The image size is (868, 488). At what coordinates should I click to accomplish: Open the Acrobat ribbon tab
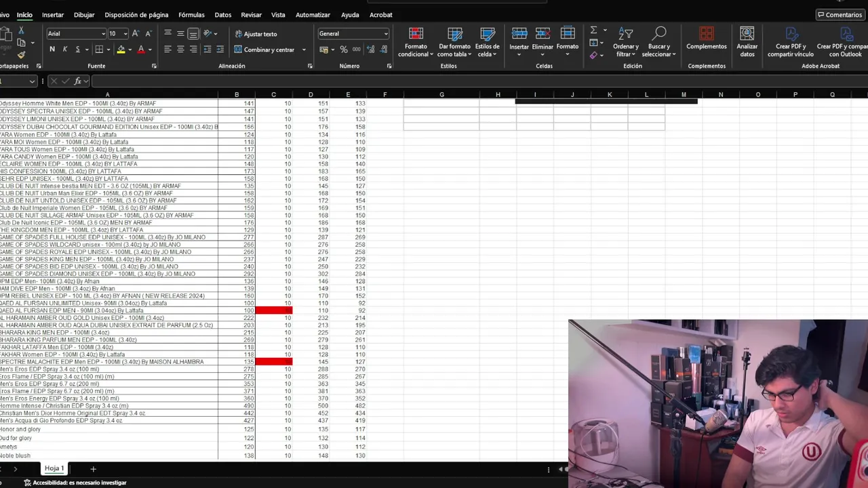(380, 15)
